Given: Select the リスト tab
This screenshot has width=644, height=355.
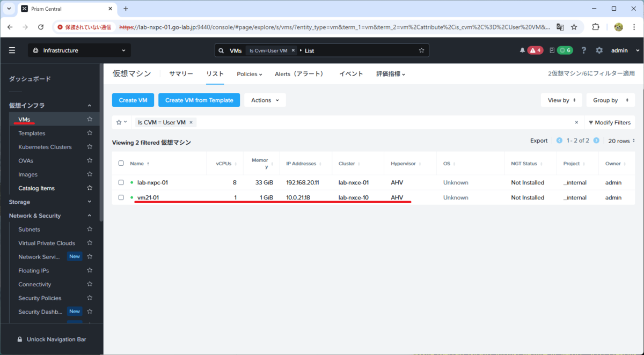Looking at the screenshot, I should click(x=215, y=74).
